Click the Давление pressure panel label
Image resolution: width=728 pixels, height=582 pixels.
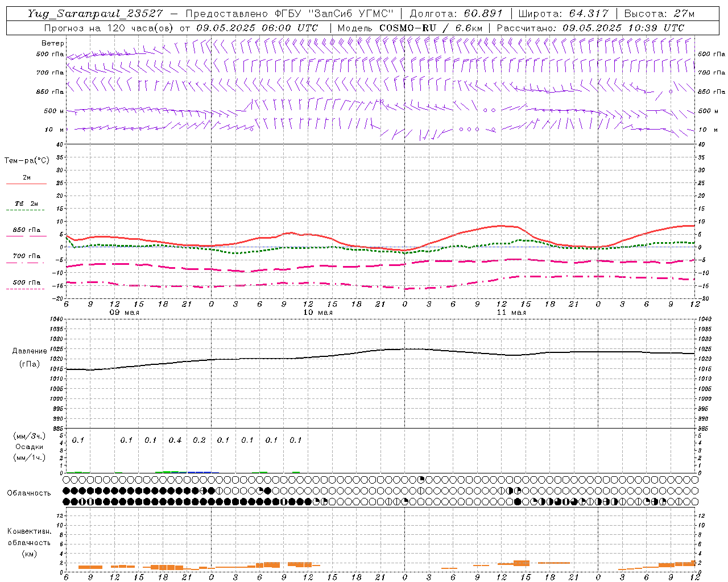pos(30,351)
